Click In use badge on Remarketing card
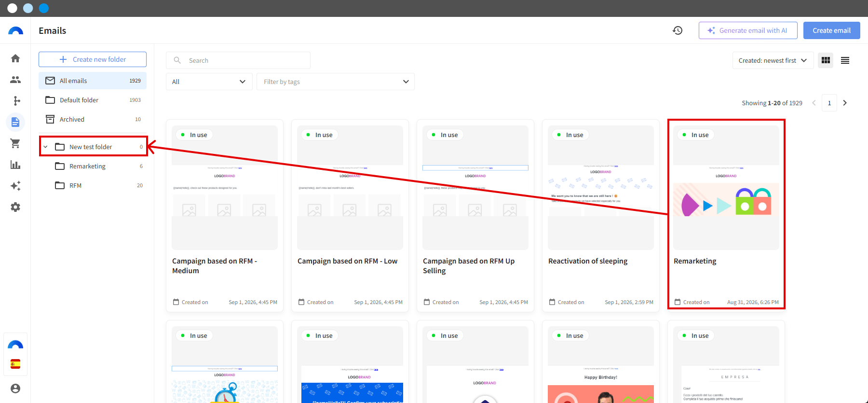The width and height of the screenshot is (868, 403). (695, 135)
